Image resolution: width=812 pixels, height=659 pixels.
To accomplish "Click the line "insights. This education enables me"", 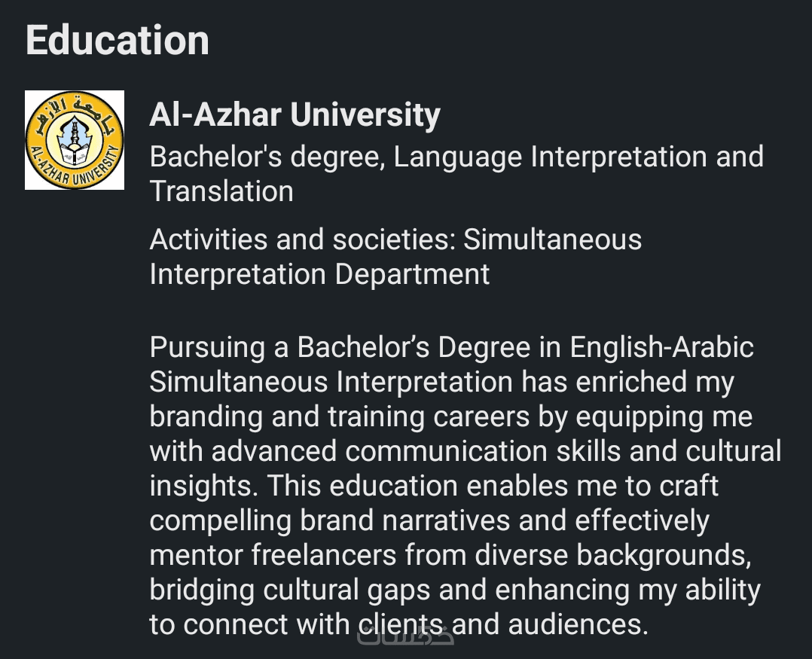I will (434, 486).
